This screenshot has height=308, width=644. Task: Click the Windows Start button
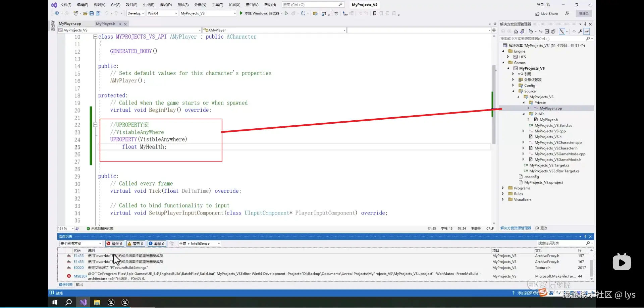click(55, 302)
